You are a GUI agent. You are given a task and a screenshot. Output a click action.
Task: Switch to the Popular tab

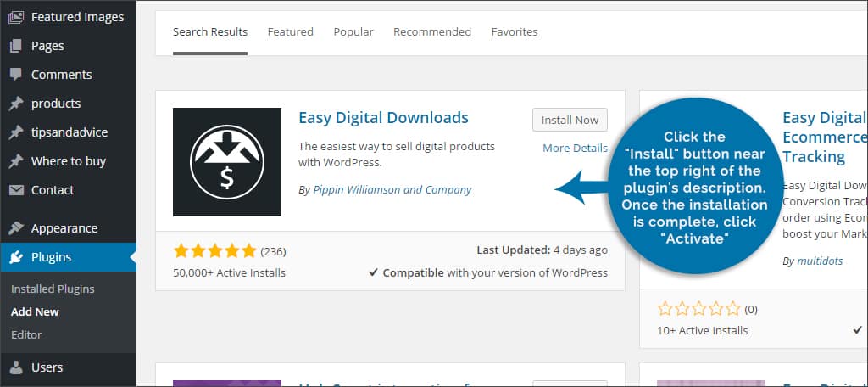coord(353,31)
